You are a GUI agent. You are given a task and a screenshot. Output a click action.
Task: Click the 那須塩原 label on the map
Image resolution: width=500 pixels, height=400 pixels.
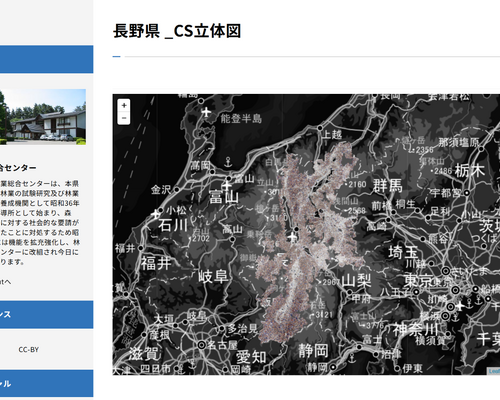[x=459, y=142]
